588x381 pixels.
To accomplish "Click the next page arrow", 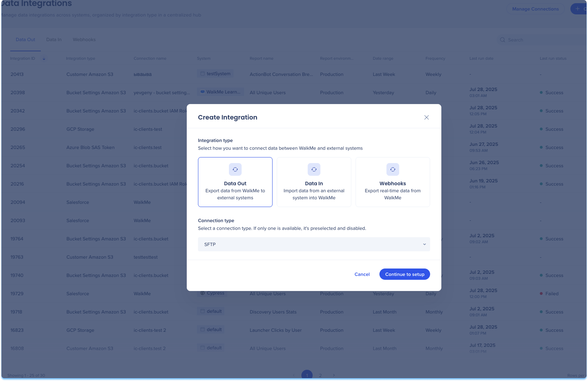I will (x=334, y=375).
